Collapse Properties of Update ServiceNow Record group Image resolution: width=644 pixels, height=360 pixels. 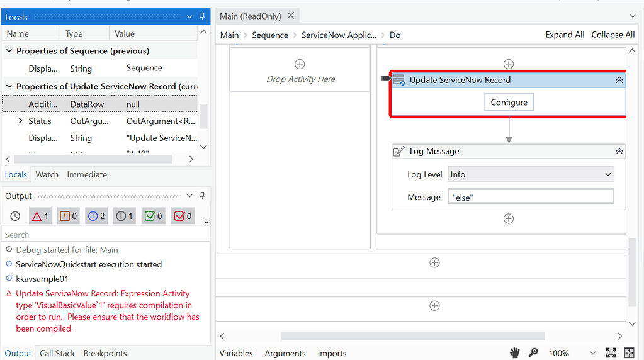click(9, 87)
